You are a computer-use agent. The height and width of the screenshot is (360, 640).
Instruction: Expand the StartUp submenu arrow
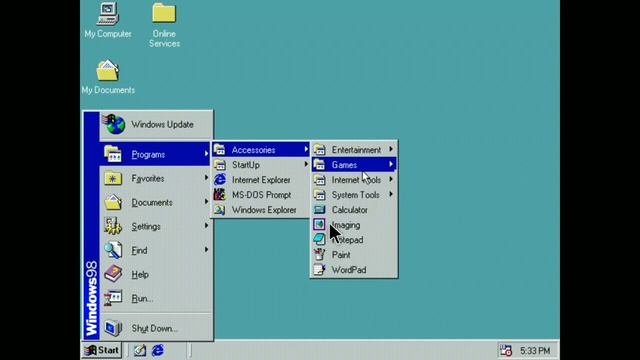[x=306, y=164]
